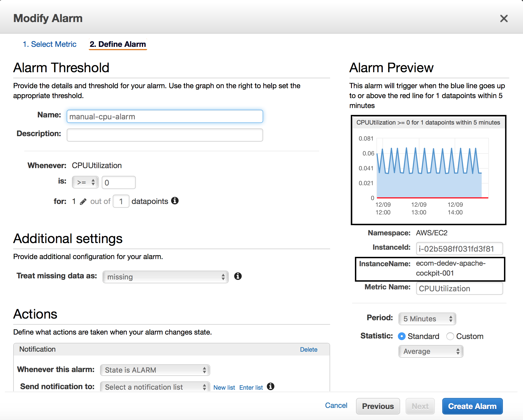Click the Enter list link
523x420 pixels.
[x=251, y=387]
